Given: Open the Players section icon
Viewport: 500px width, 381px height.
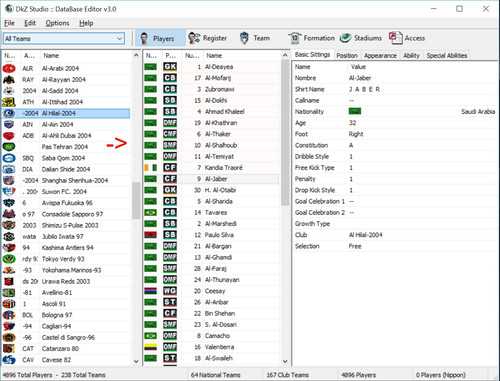Looking at the screenshot, I should click(x=144, y=38).
